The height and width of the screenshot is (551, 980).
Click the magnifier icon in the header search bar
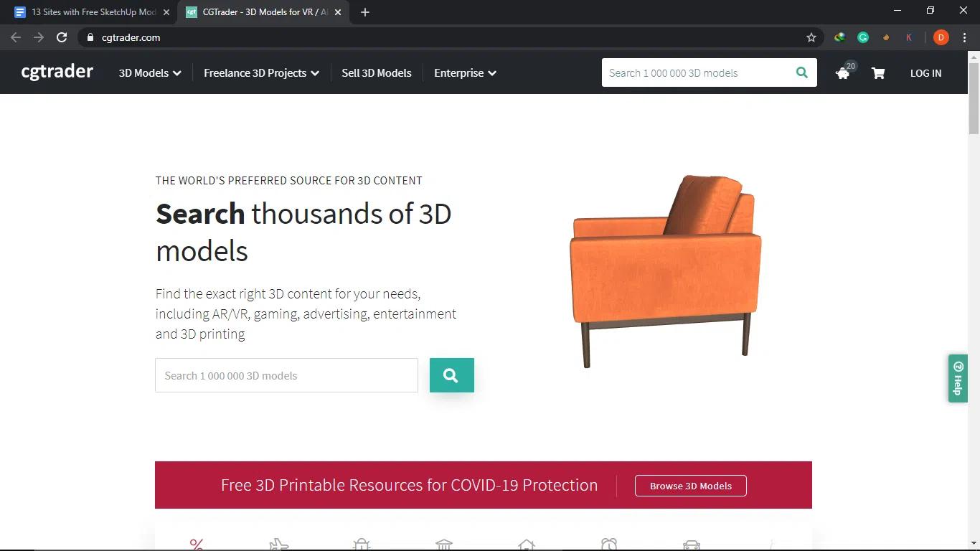tap(801, 72)
